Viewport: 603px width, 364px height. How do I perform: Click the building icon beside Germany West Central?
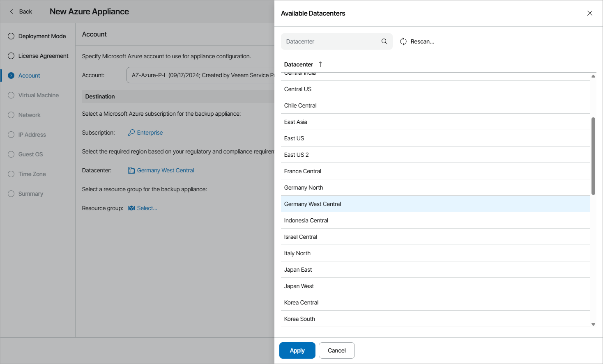tap(131, 170)
